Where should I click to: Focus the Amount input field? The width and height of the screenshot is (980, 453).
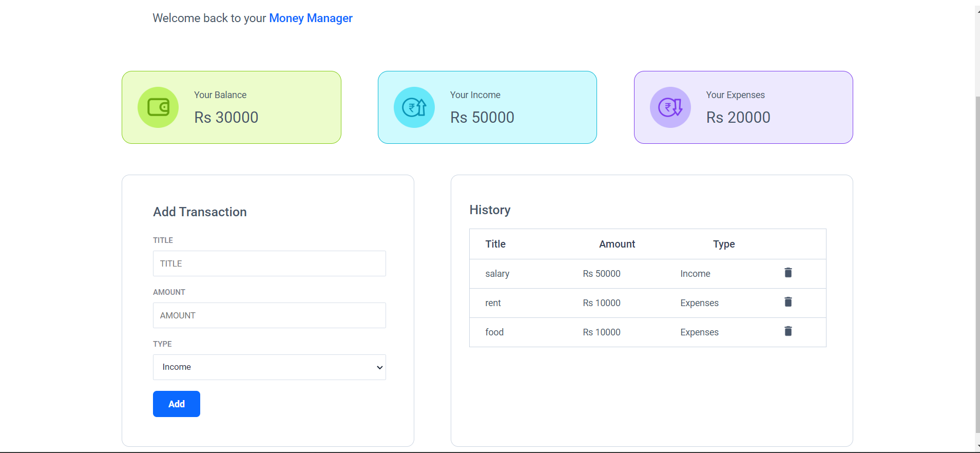[x=270, y=315]
